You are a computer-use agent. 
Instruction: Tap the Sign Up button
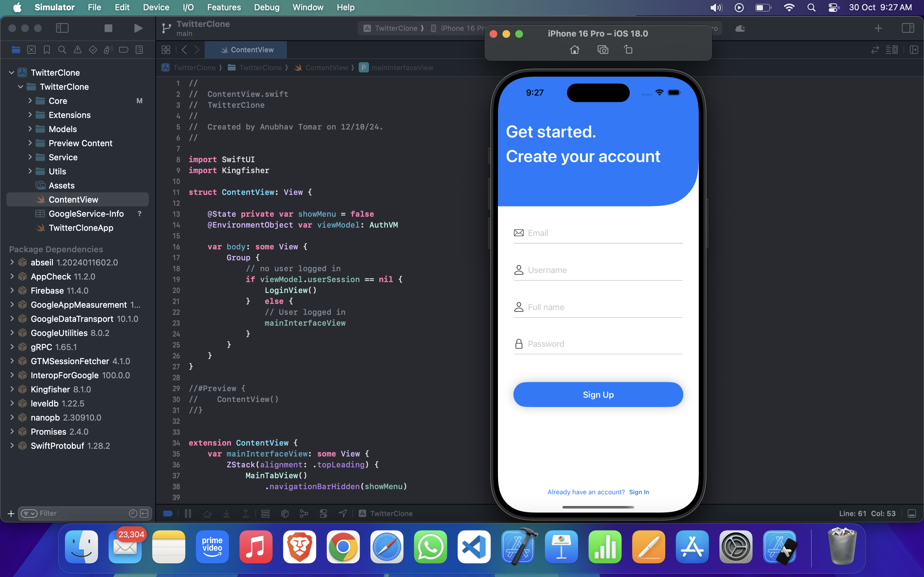[x=598, y=395]
